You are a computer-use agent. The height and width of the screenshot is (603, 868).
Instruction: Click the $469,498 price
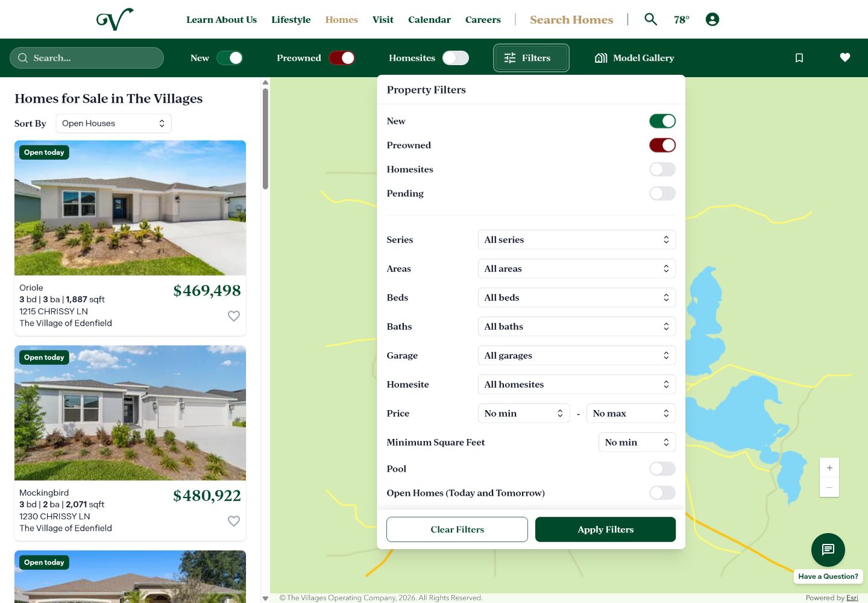click(x=207, y=291)
